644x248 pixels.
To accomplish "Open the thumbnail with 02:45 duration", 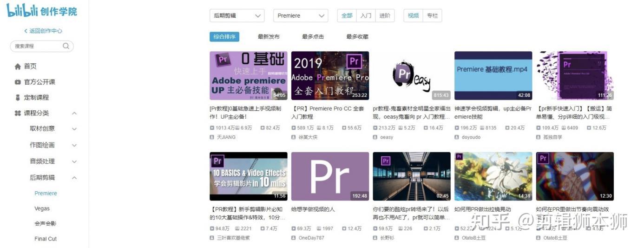I will pos(412,176).
